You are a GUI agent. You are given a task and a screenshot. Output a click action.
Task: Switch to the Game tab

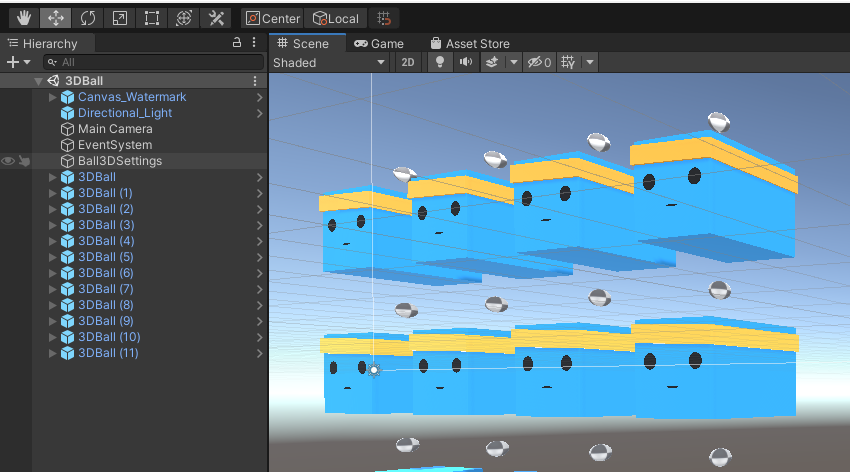coord(379,43)
